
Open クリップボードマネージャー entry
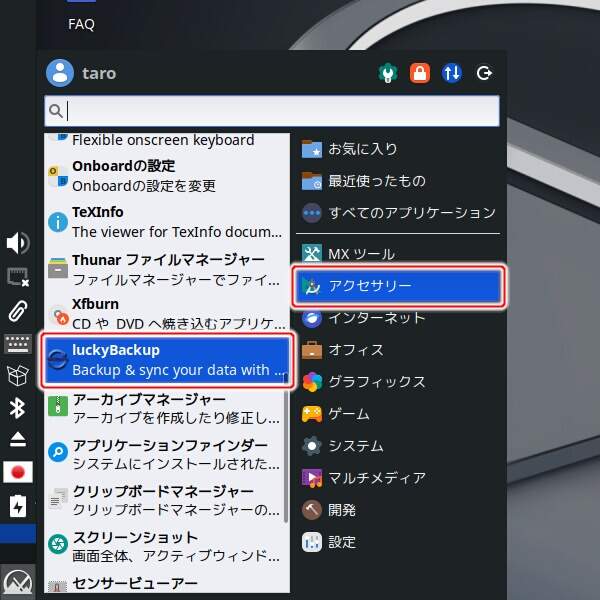click(x=167, y=499)
